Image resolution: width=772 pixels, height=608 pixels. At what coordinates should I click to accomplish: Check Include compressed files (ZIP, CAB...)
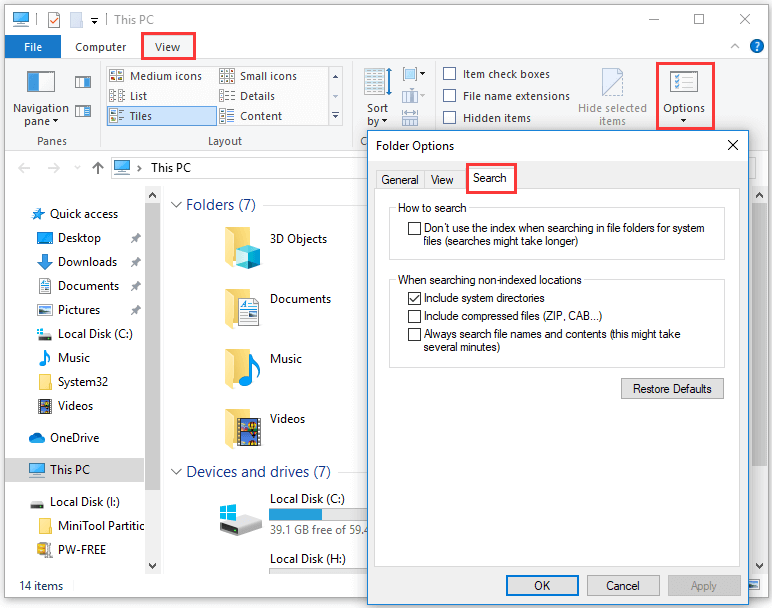(414, 316)
